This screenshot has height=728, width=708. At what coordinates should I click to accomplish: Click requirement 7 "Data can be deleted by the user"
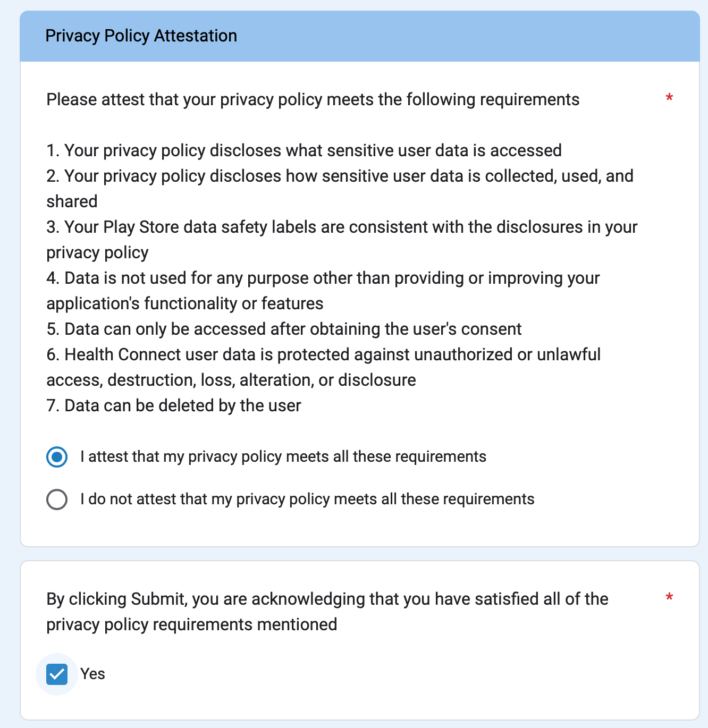tap(174, 406)
